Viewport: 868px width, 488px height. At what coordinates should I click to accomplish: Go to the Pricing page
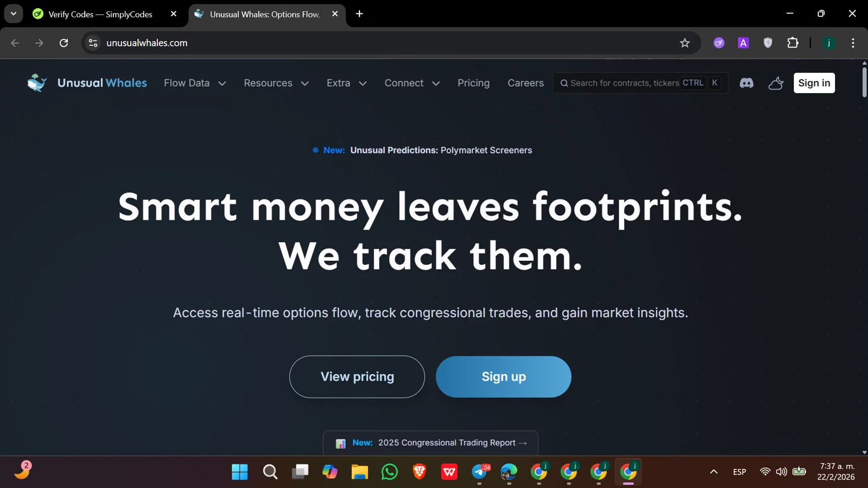(473, 83)
